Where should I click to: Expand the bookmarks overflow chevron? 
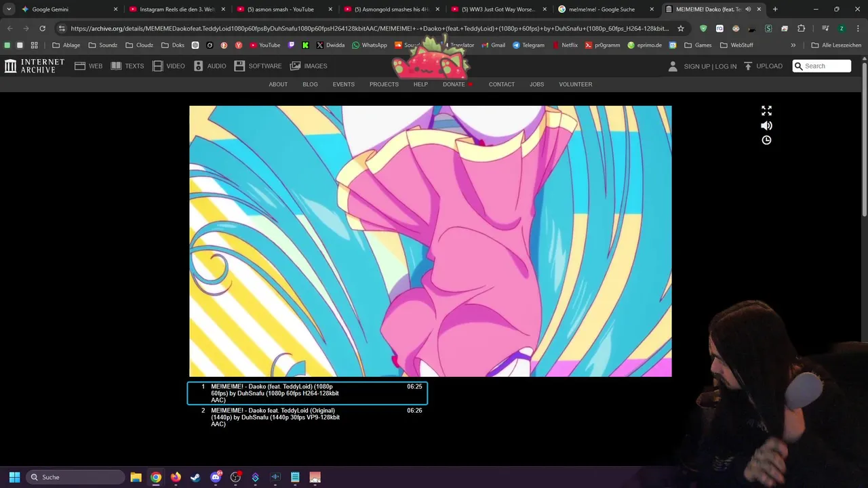[x=793, y=45]
